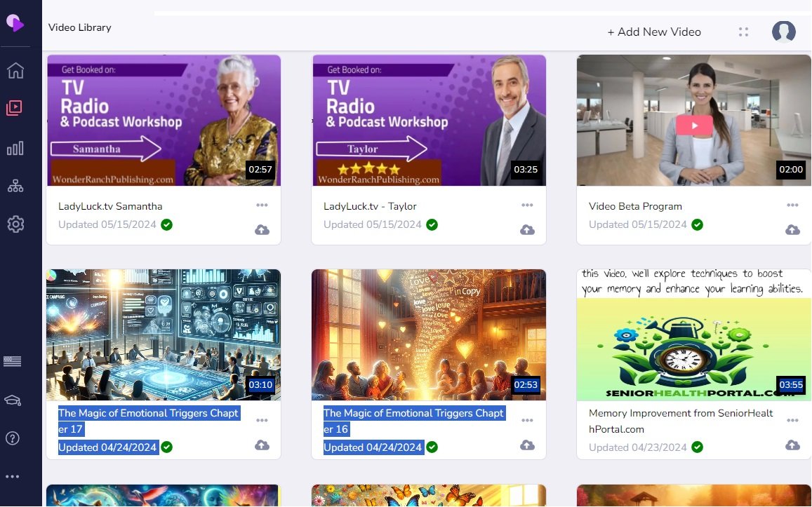
Task: Open the user profile avatar
Action: click(x=783, y=32)
